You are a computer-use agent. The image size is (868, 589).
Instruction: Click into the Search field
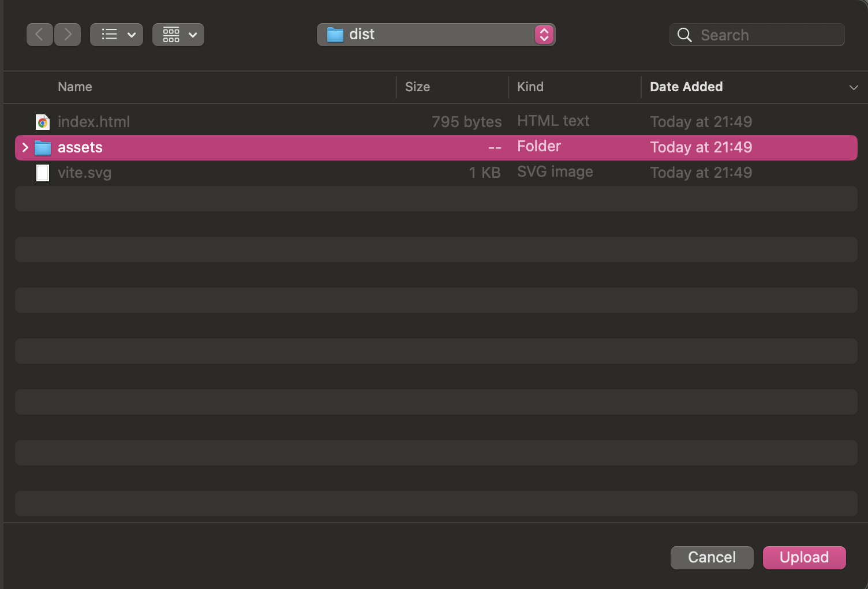(757, 35)
